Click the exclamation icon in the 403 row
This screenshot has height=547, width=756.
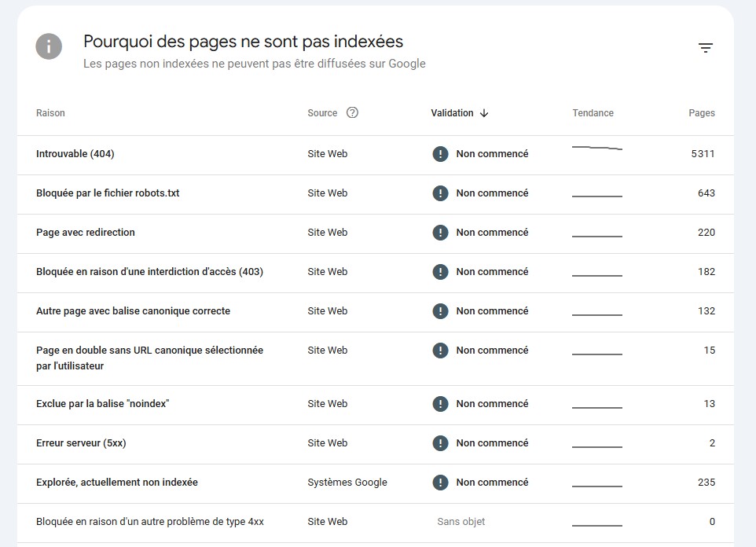pyautogui.click(x=440, y=272)
